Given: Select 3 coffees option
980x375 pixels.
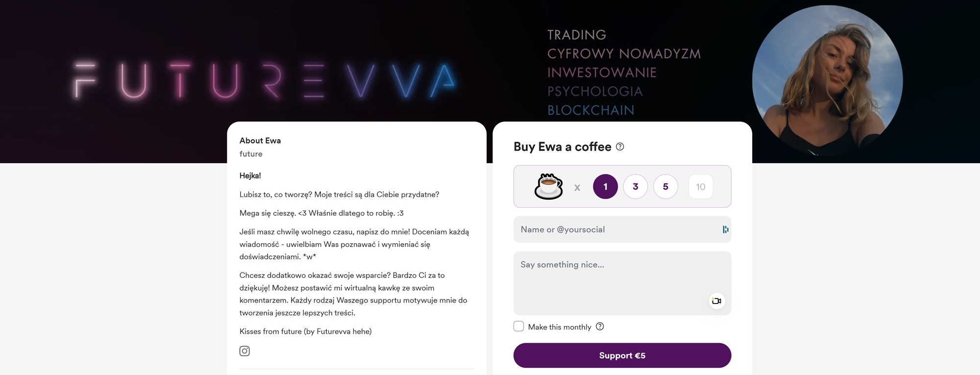Looking at the screenshot, I should 636,187.
